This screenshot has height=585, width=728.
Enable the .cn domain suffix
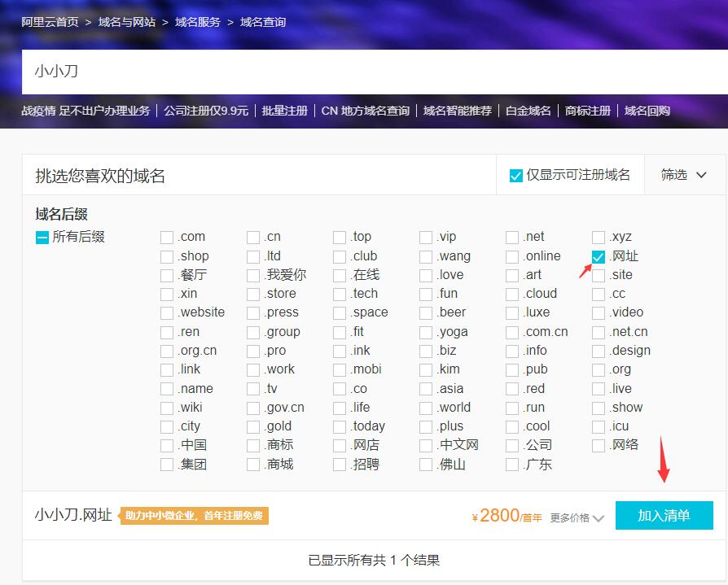(253, 238)
